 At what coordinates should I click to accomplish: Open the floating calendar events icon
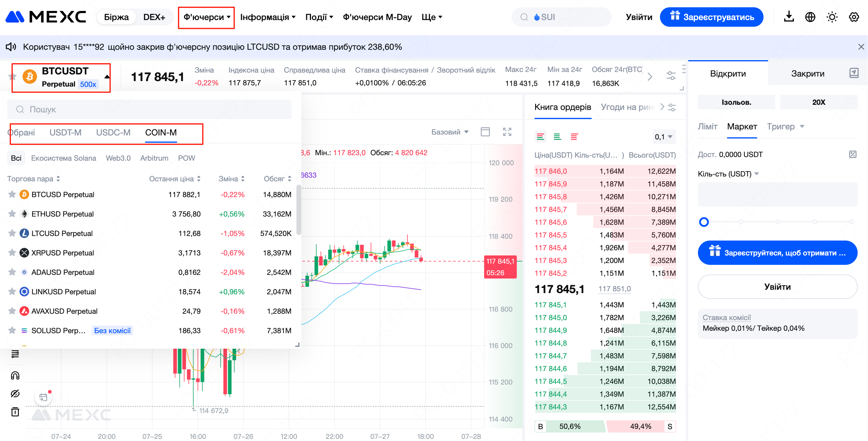[x=43, y=397]
